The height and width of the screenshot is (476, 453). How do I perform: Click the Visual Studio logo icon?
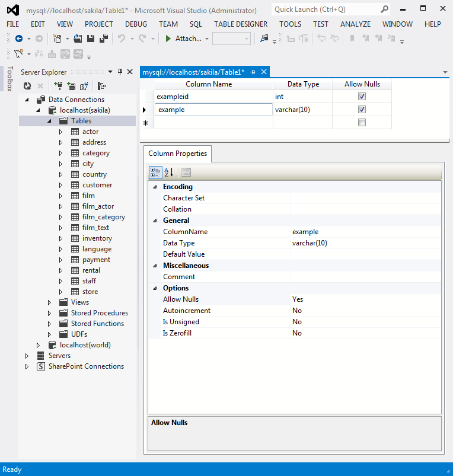[13, 10]
